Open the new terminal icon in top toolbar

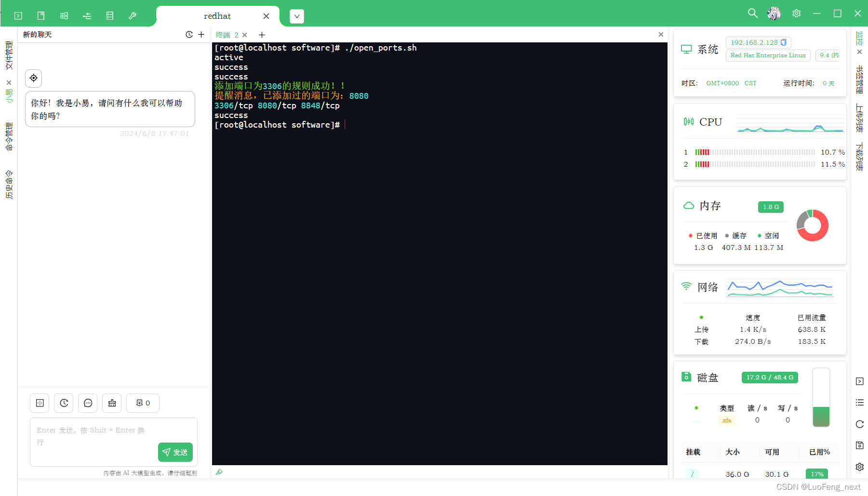[18, 16]
